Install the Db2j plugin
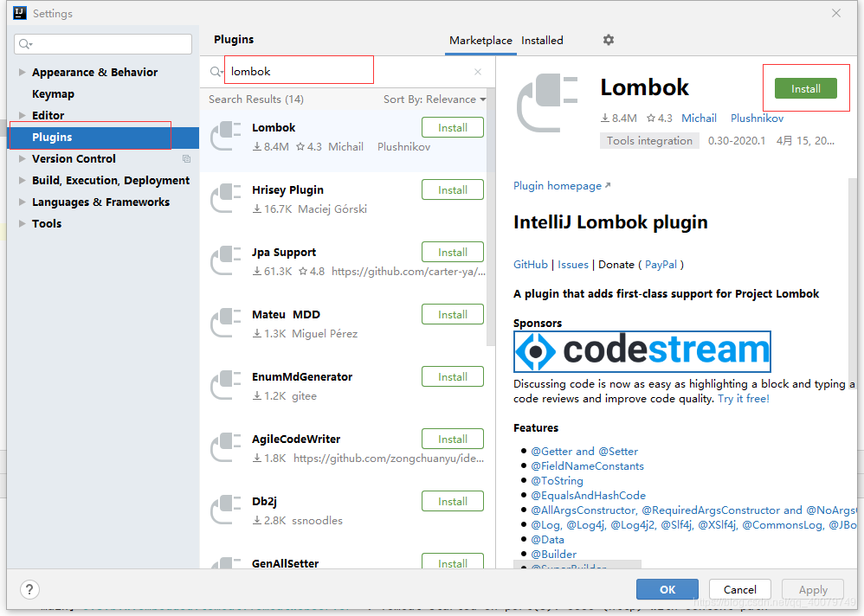This screenshot has height=616, width=864. click(x=453, y=501)
